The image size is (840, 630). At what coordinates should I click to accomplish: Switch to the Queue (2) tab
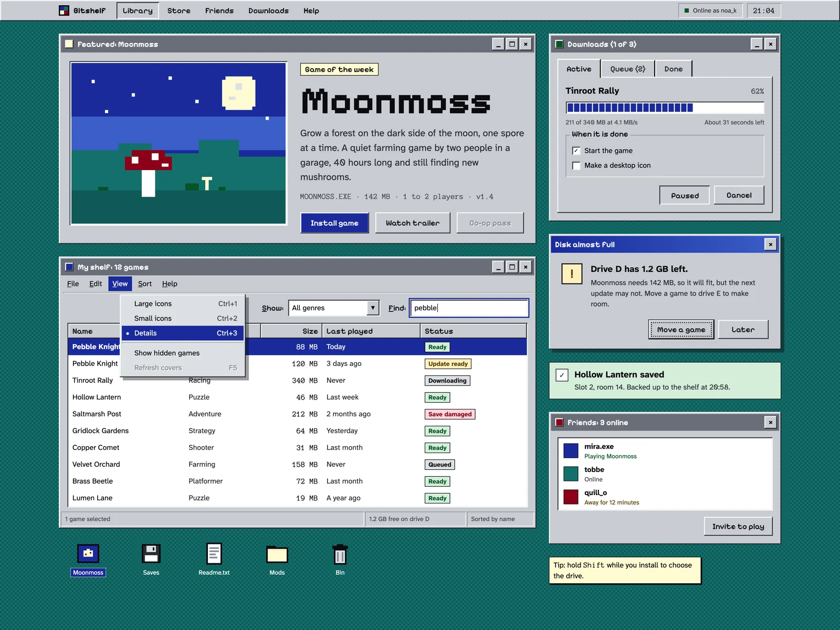click(x=628, y=69)
